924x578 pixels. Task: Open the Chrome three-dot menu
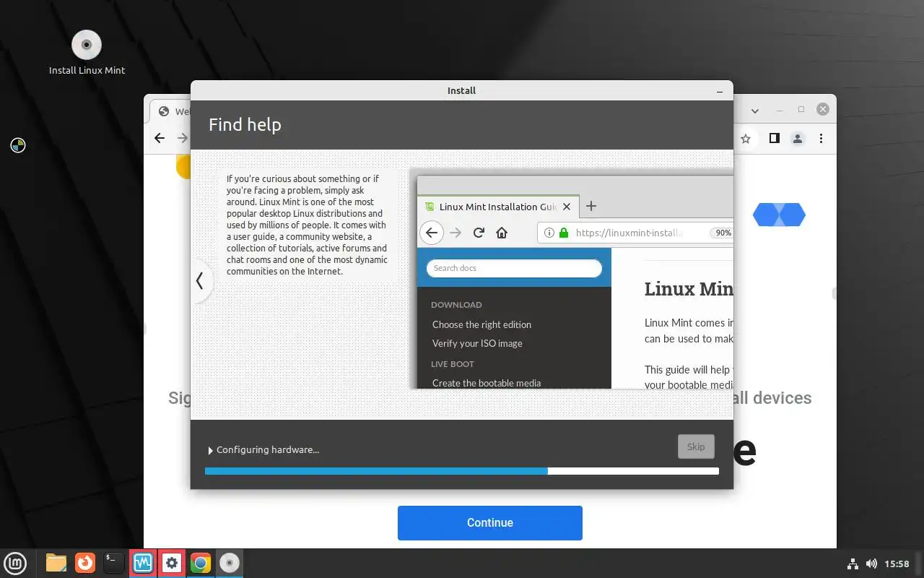pyautogui.click(x=821, y=138)
